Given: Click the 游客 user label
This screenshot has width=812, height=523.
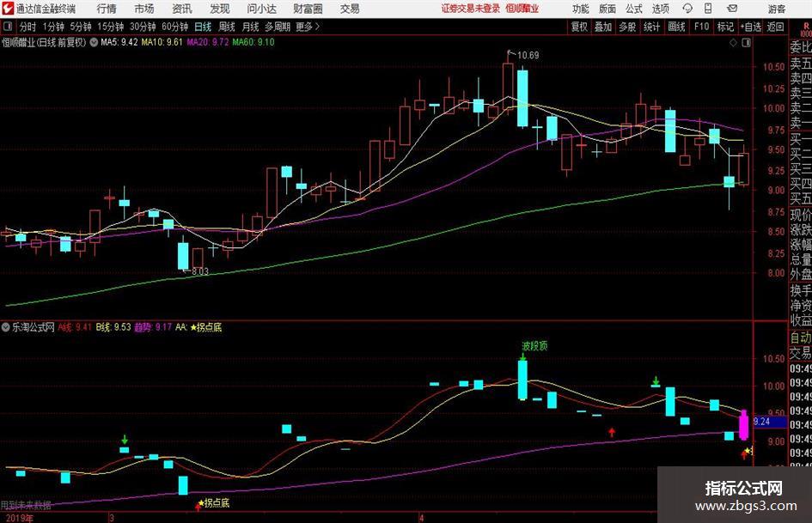Looking at the screenshot, I should 777,9.
